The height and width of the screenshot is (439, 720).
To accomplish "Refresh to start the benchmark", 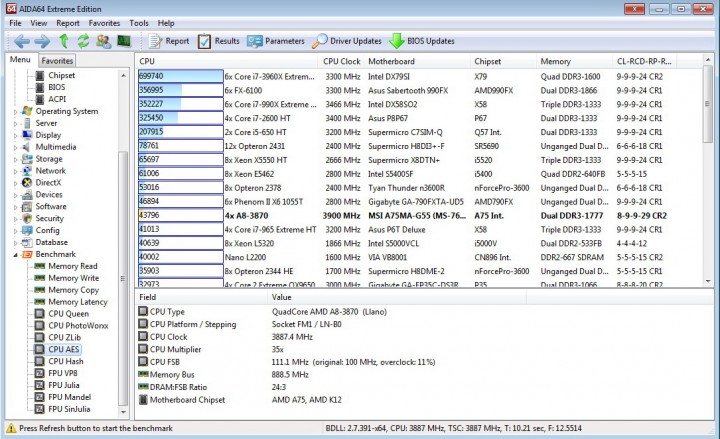I will [83, 41].
